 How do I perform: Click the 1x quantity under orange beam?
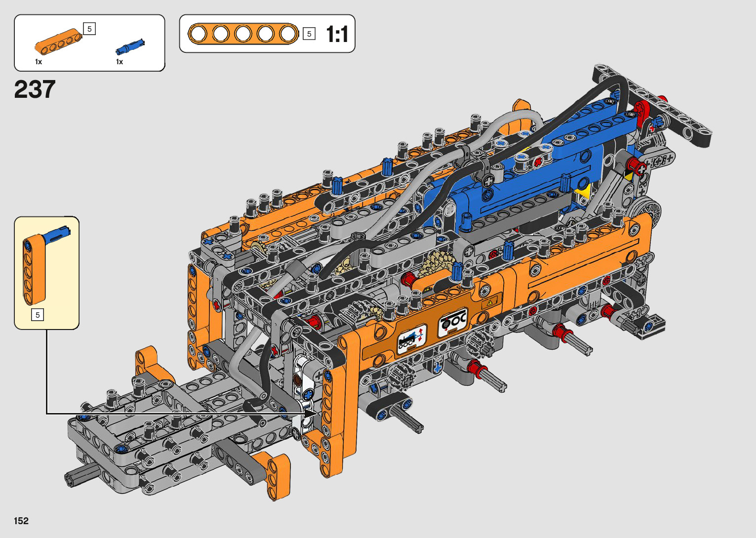click(39, 62)
